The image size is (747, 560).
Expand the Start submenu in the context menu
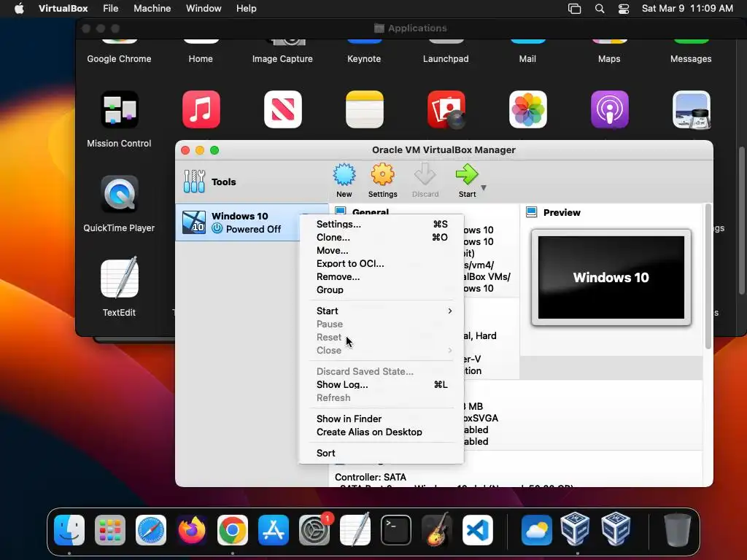pyautogui.click(x=381, y=311)
